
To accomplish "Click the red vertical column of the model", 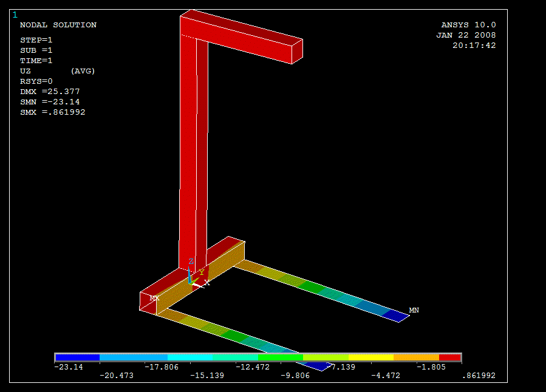I will click(193, 153).
